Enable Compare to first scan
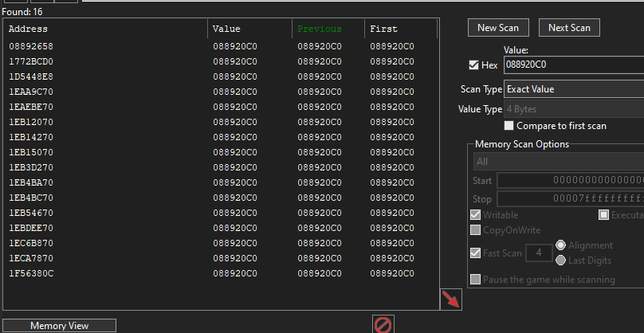The width and height of the screenshot is (644, 333). click(x=509, y=126)
